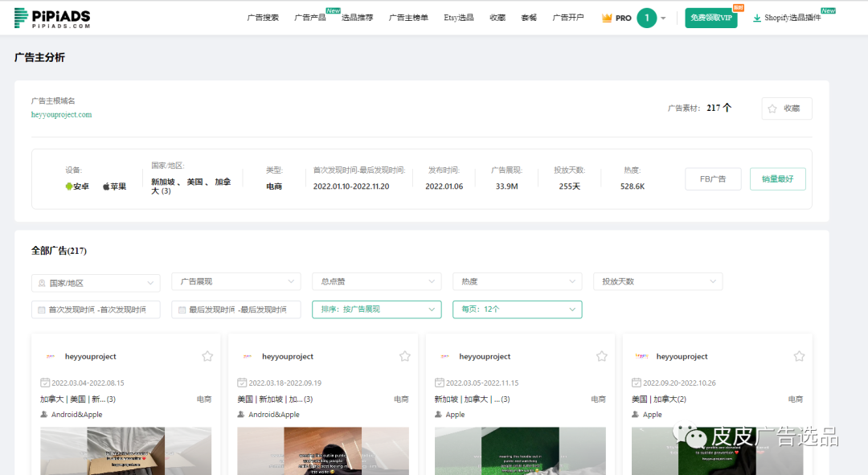
Task: Click the country text 美国 | 加拿大(2)
Action: [x=659, y=399]
